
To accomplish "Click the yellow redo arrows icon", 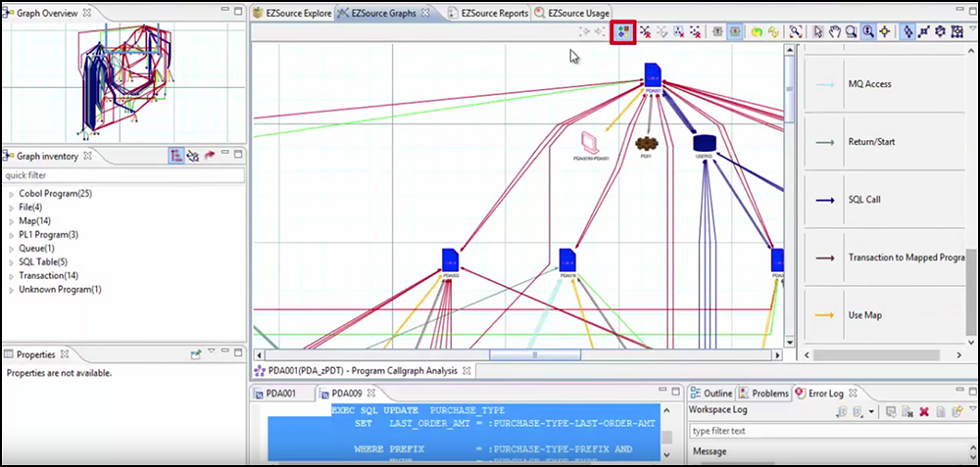I will pyautogui.click(x=774, y=32).
